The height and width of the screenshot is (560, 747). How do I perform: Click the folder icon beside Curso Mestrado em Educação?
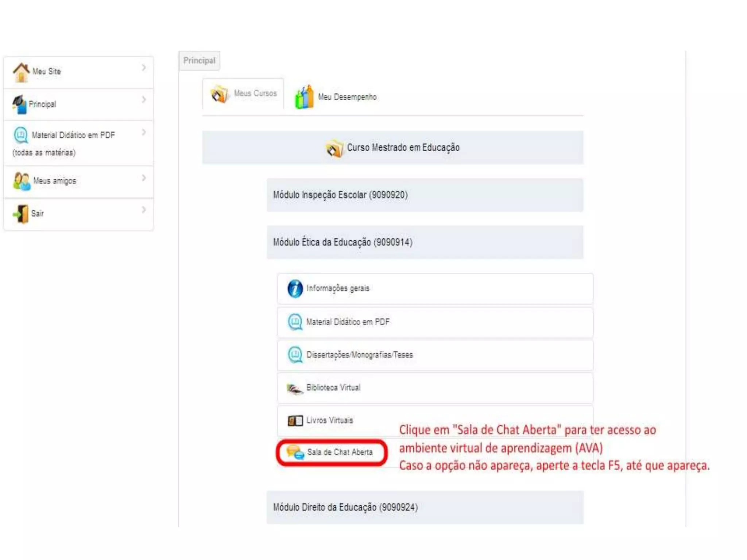click(x=334, y=148)
